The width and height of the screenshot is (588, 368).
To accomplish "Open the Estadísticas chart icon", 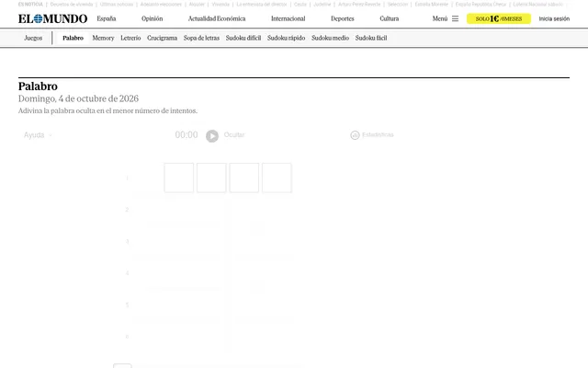I will 355,135.
